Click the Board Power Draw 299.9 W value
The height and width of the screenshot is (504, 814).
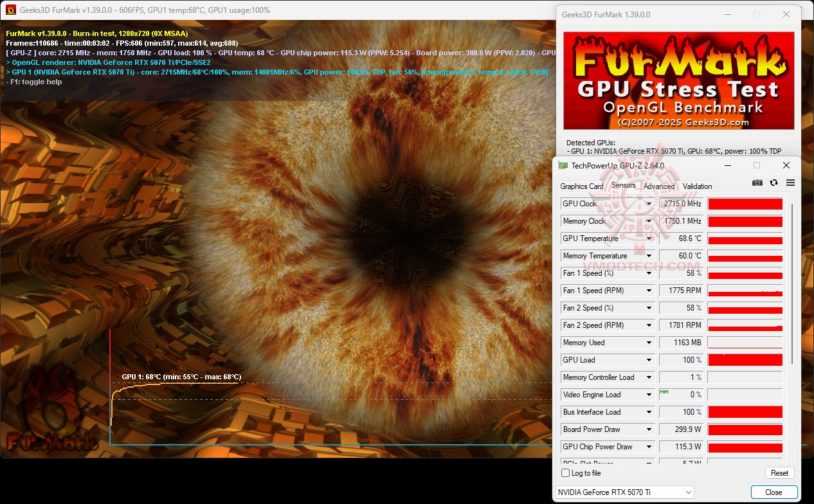tap(682, 429)
